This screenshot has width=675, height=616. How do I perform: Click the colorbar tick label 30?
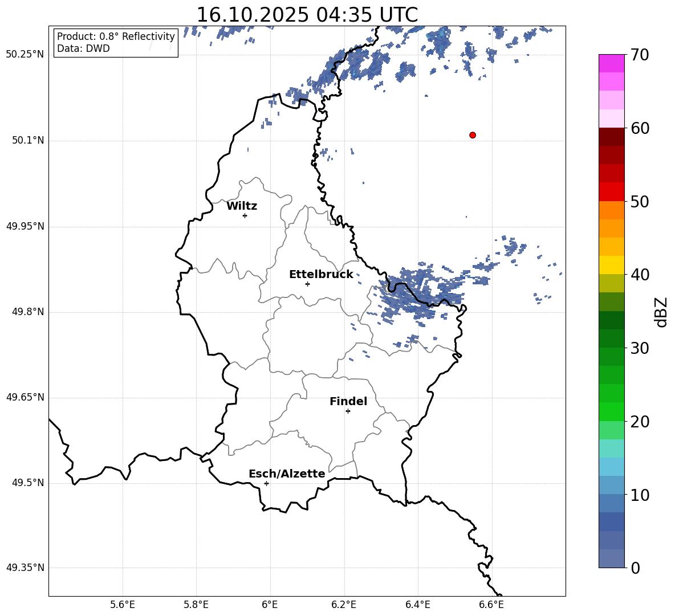[x=640, y=348]
